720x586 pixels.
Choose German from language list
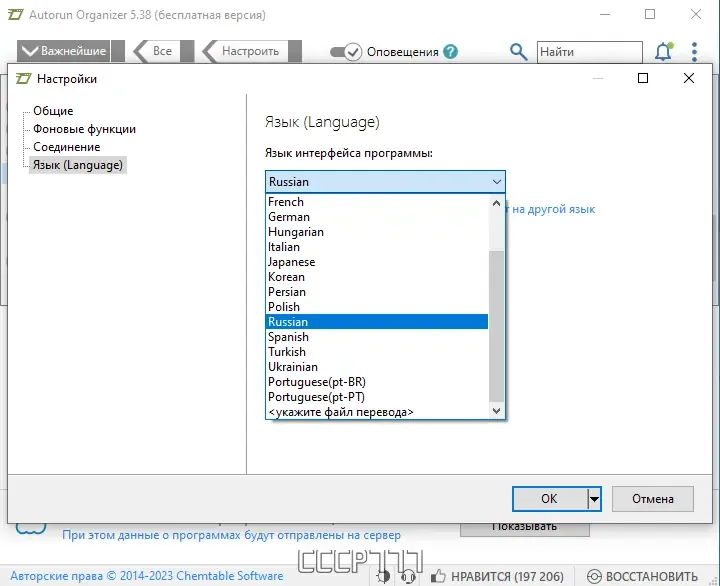click(x=377, y=217)
